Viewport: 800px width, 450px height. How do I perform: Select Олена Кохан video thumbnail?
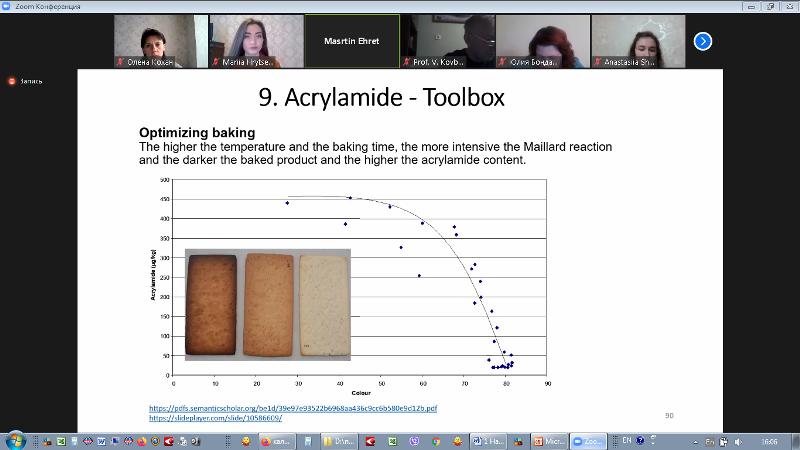(x=161, y=41)
